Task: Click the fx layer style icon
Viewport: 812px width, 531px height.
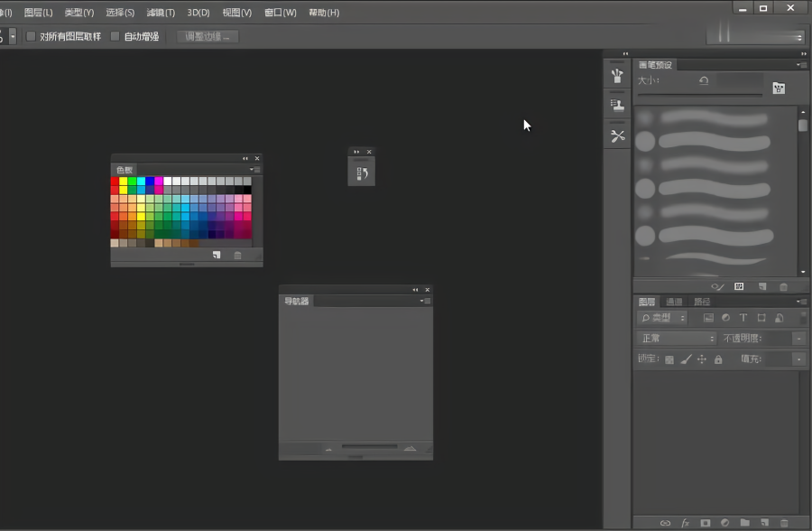Action: tap(685, 522)
